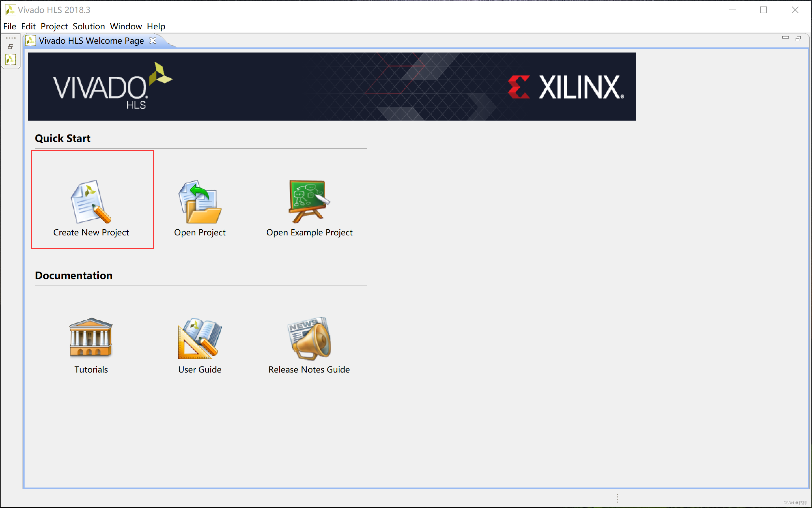
Task: Click the Create New Project icon
Action: [x=91, y=201]
